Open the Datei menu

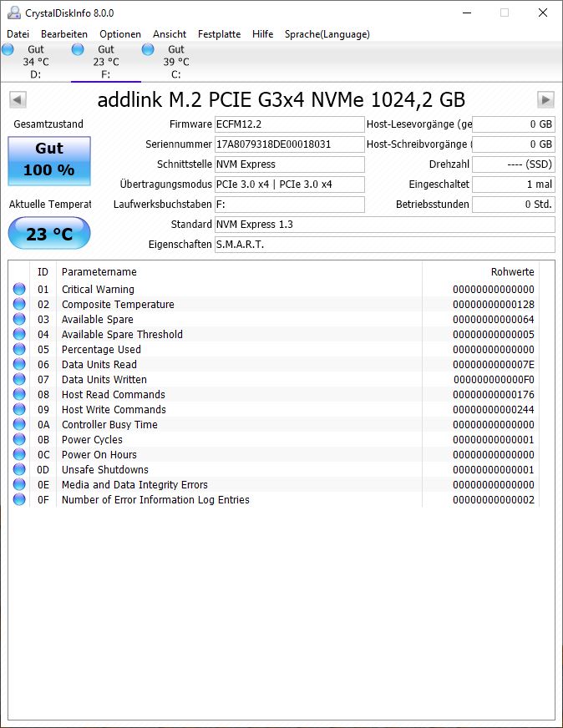(18, 34)
